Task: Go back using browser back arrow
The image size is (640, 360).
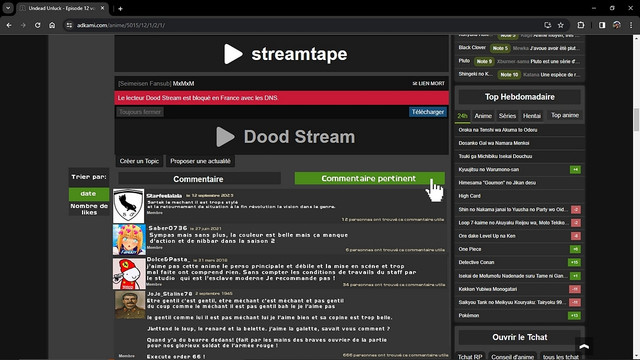Action: point(9,25)
